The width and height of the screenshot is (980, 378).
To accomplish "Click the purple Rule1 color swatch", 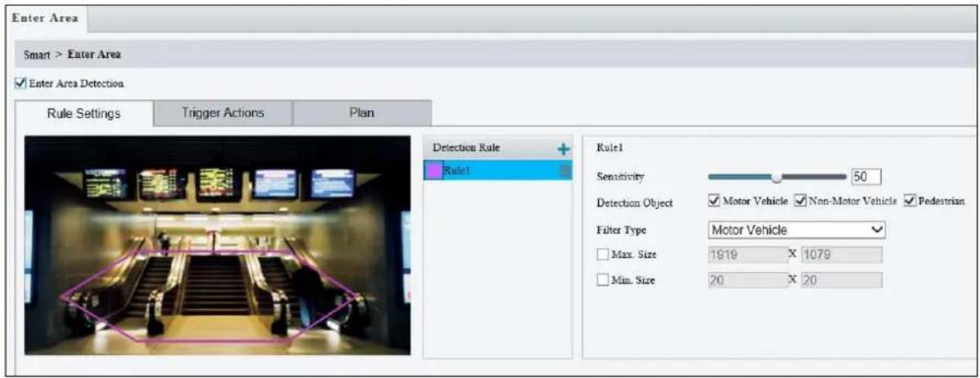I will (433, 170).
